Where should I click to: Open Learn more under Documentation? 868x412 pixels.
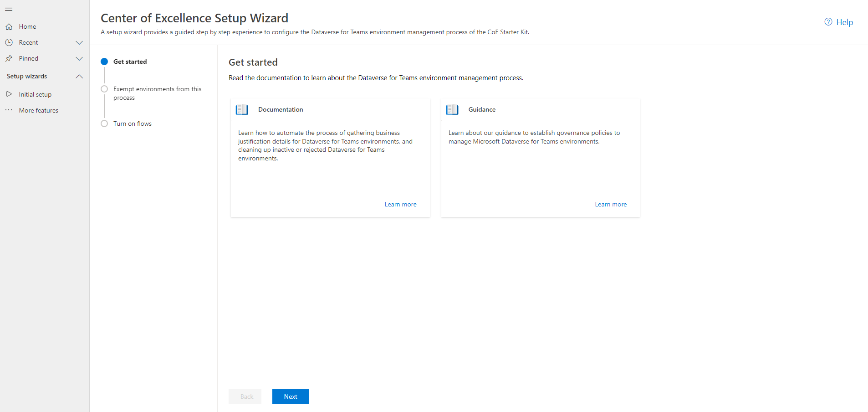tap(400, 204)
